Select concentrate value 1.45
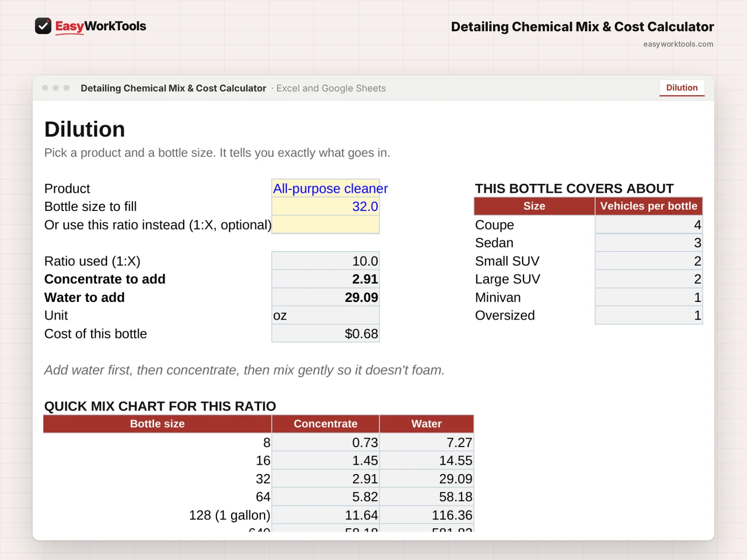The image size is (747, 560). tap(325, 461)
